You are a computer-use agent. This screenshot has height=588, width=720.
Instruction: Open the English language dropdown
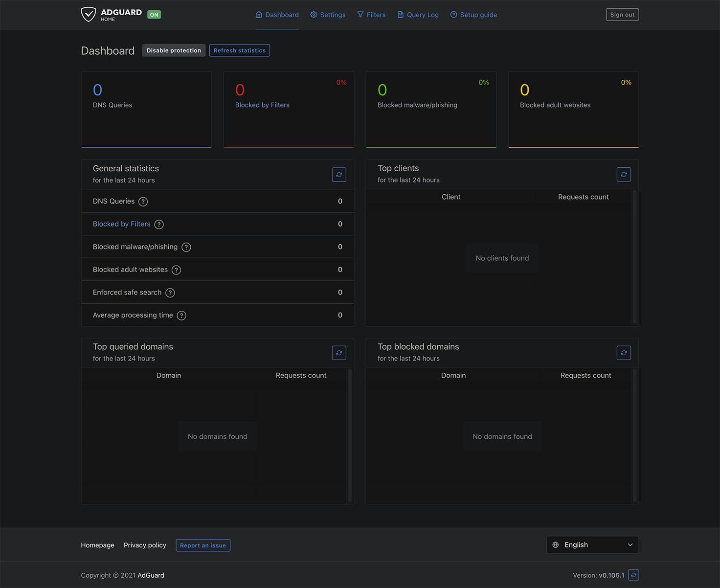pyautogui.click(x=592, y=544)
